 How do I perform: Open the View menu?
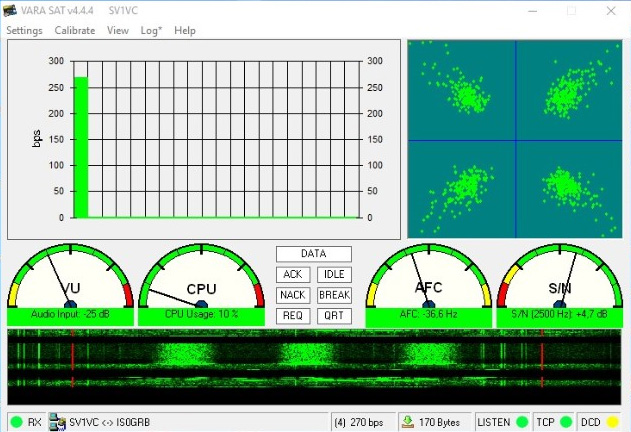(118, 31)
